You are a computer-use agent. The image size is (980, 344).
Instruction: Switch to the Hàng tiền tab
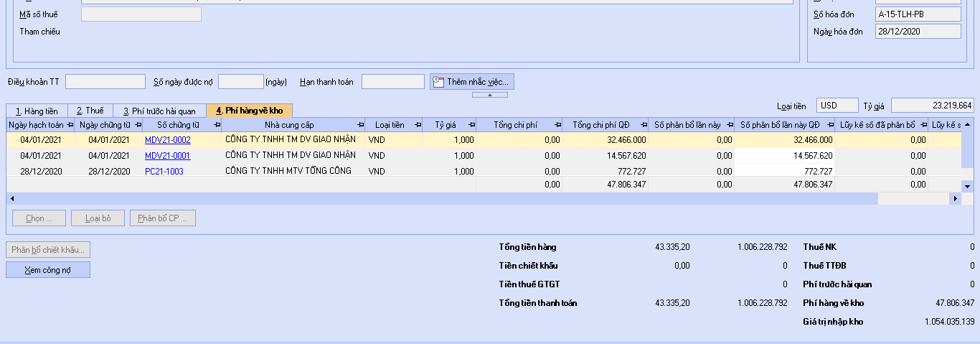(37, 111)
